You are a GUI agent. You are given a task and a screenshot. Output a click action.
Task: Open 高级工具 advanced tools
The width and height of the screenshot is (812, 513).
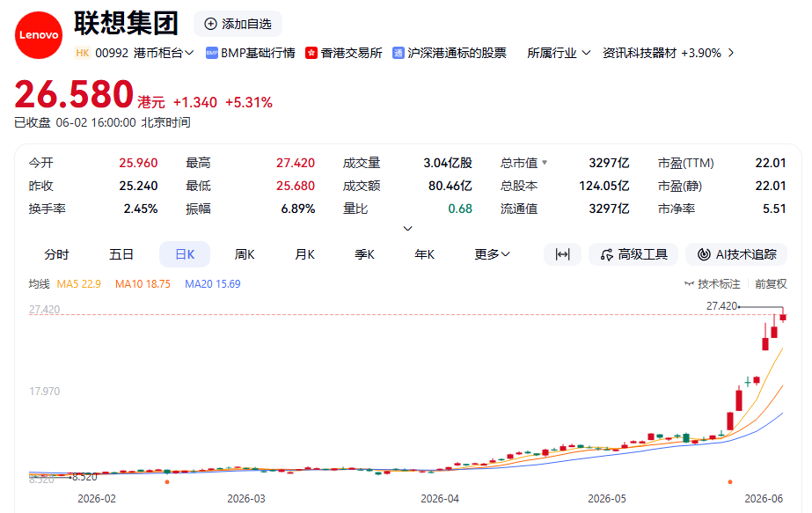pyautogui.click(x=633, y=254)
